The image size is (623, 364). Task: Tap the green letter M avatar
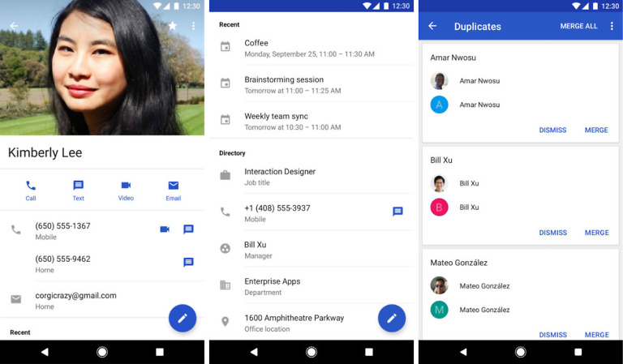tap(439, 309)
